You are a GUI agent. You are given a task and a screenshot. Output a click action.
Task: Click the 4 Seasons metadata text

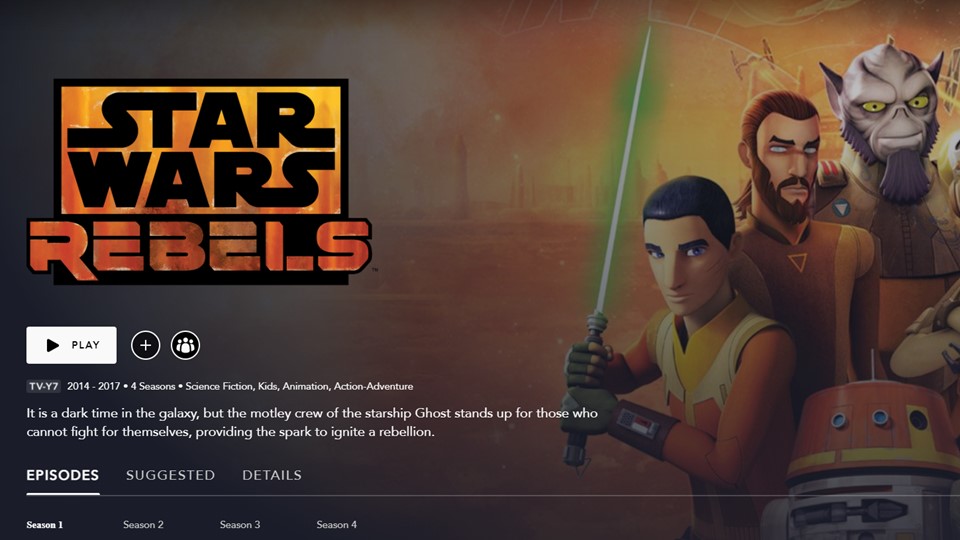pyautogui.click(x=153, y=386)
